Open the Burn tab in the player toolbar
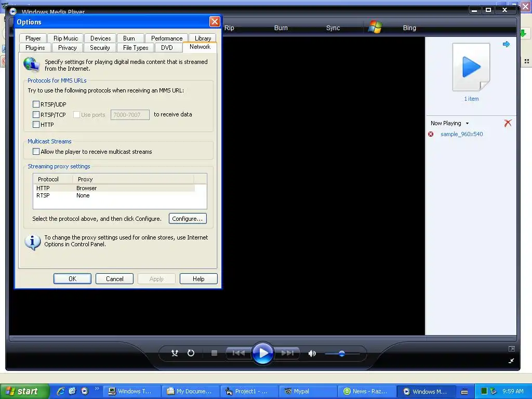The image size is (532, 399). coord(281,28)
